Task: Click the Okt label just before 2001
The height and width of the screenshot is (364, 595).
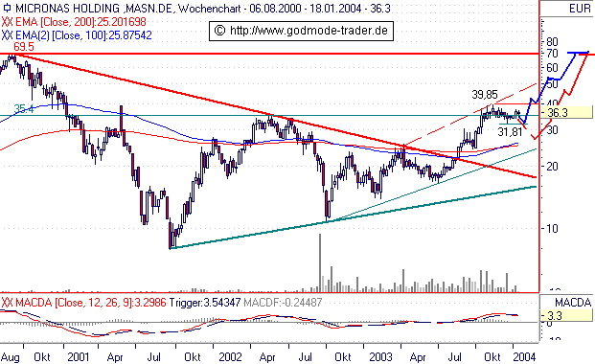Action: pos(42,357)
